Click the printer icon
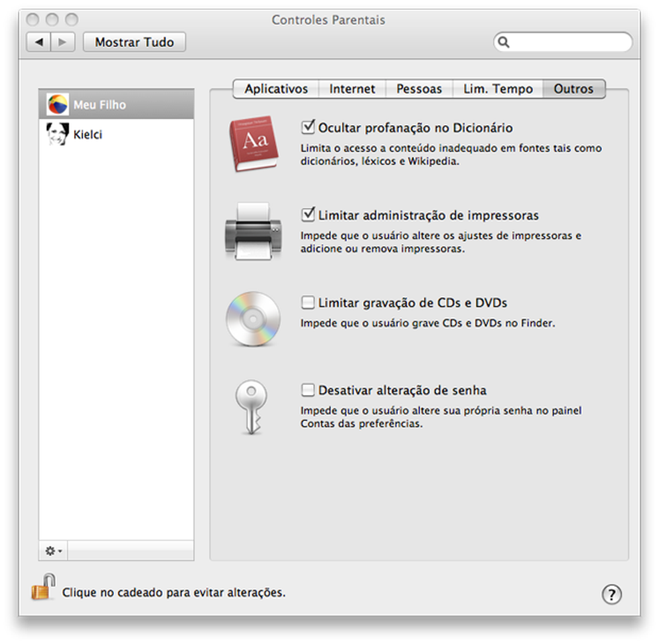This screenshot has height=644, width=659. point(253,232)
